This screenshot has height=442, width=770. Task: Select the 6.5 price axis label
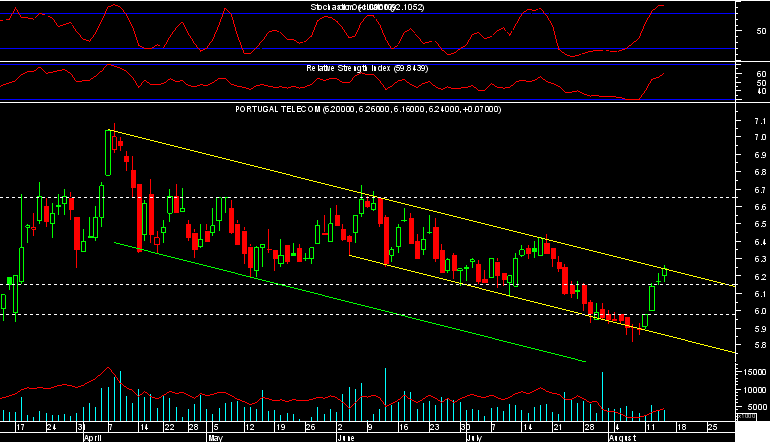click(x=760, y=224)
